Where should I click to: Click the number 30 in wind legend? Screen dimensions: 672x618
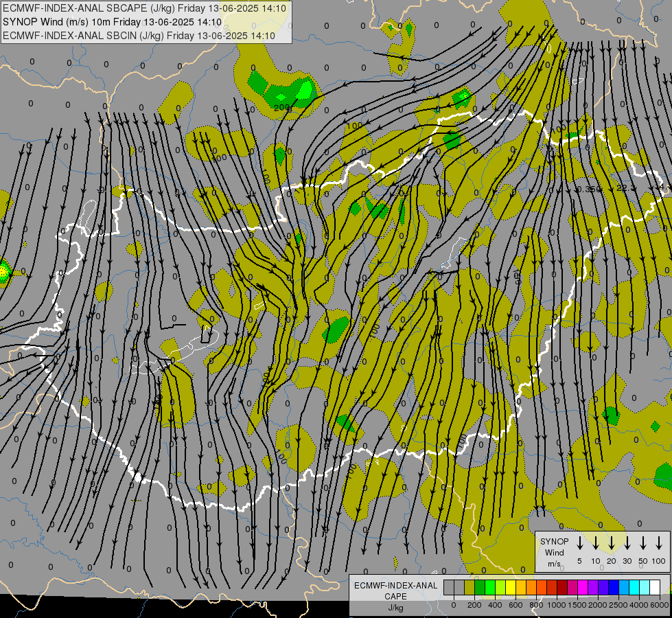point(627,561)
